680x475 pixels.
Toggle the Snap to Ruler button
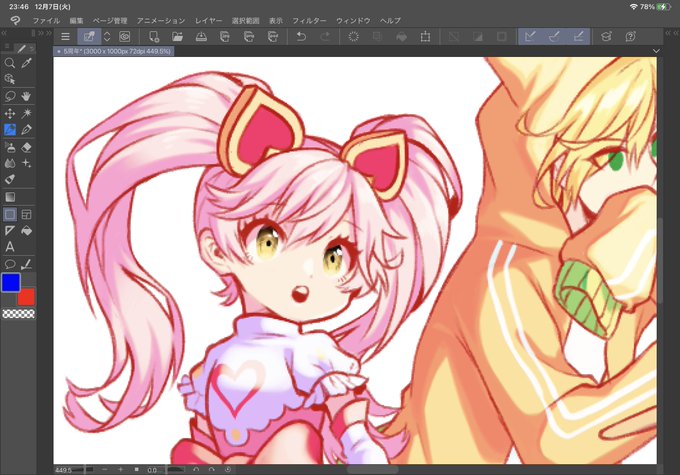click(530, 37)
